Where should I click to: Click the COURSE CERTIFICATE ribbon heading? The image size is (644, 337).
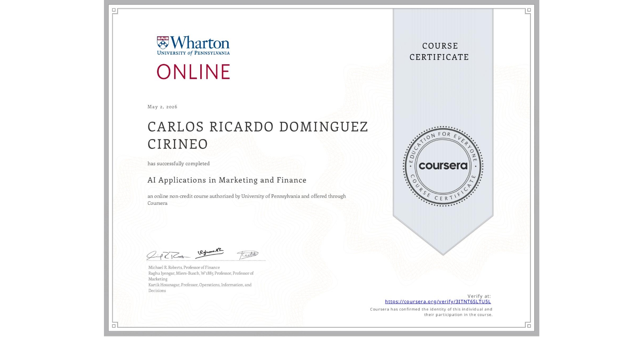tap(439, 51)
